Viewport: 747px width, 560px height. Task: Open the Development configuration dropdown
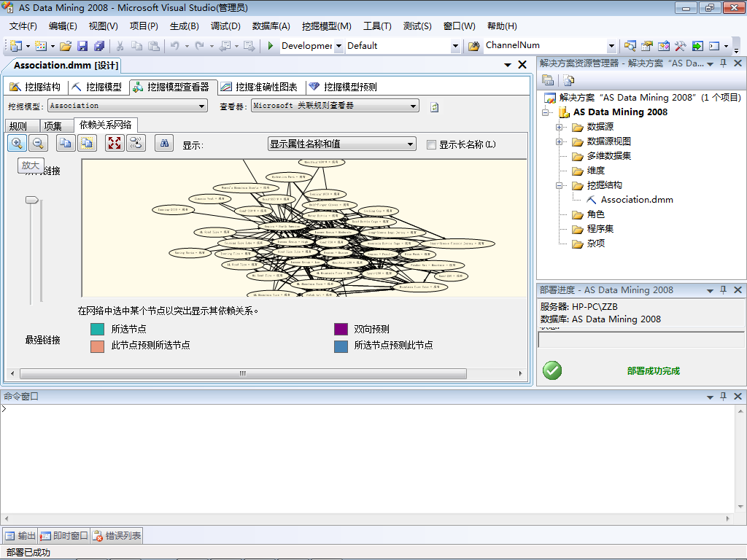[x=338, y=46]
